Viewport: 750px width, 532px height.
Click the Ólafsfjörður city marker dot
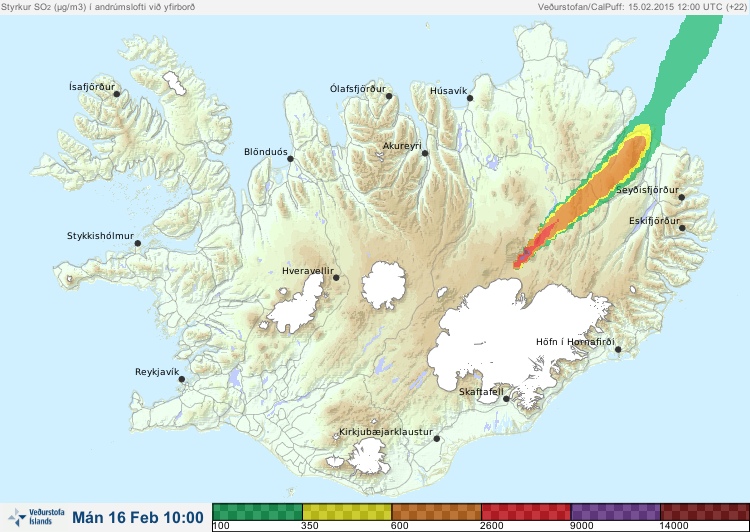[389, 96]
